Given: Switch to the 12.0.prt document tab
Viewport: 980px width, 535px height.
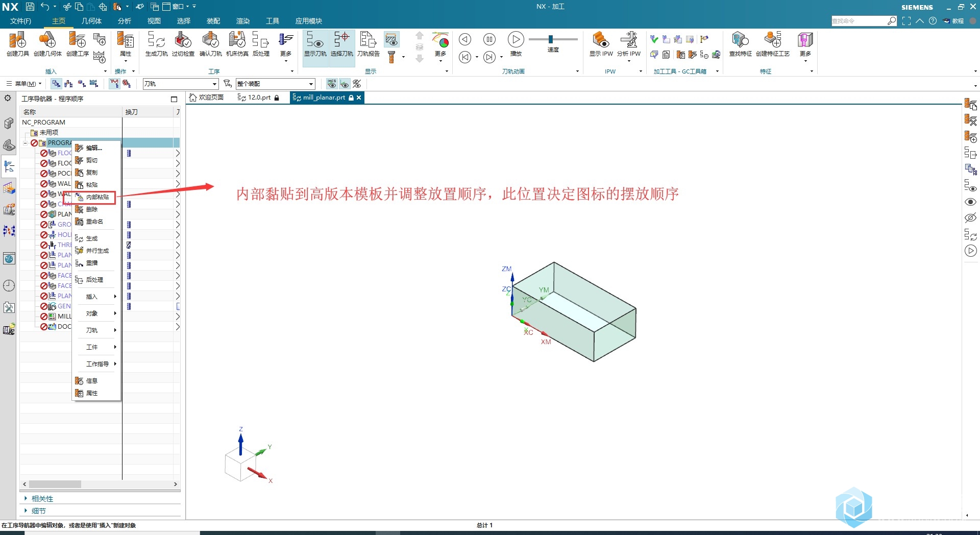Looking at the screenshot, I should pos(259,98).
